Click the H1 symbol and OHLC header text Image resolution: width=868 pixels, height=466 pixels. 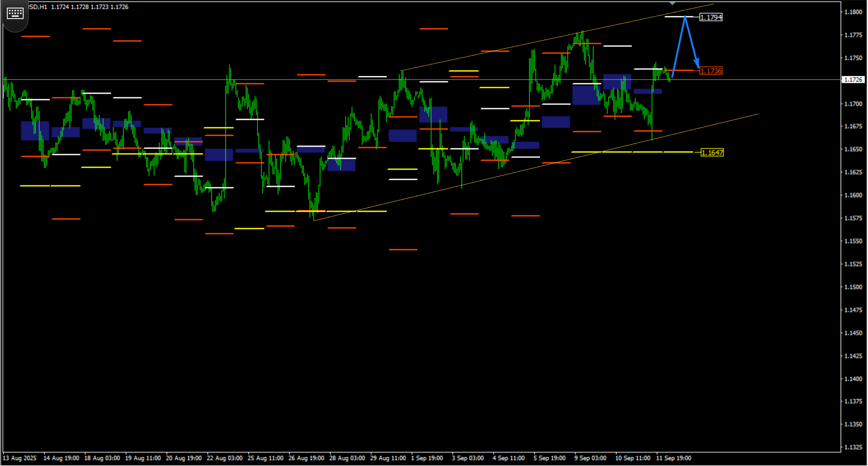pyautogui.click(x=78, y=7)
